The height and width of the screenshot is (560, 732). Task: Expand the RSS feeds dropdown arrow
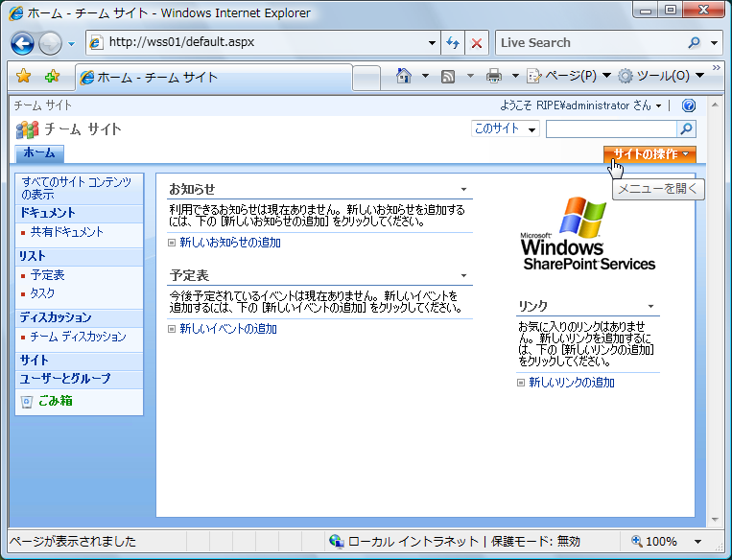(x=470, y=76)
